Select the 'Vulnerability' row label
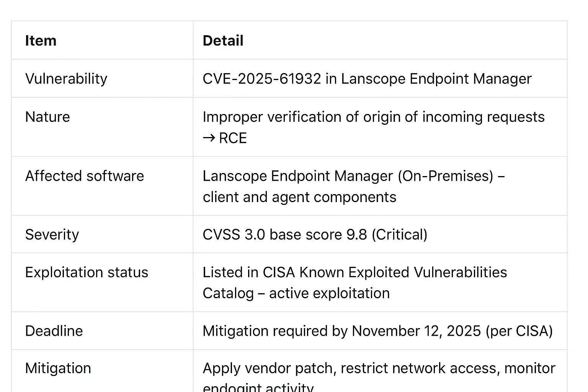 (66, 79)
